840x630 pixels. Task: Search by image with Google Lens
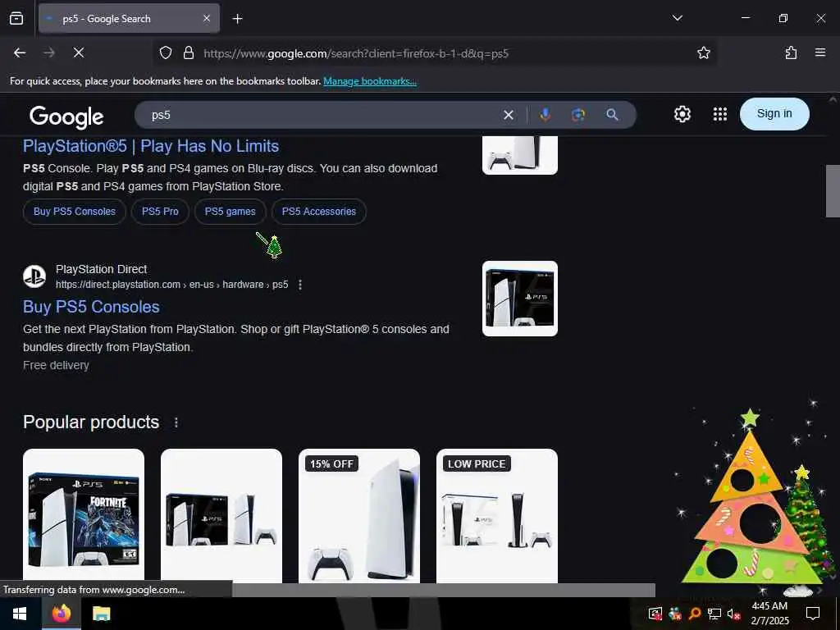[578, 115]
